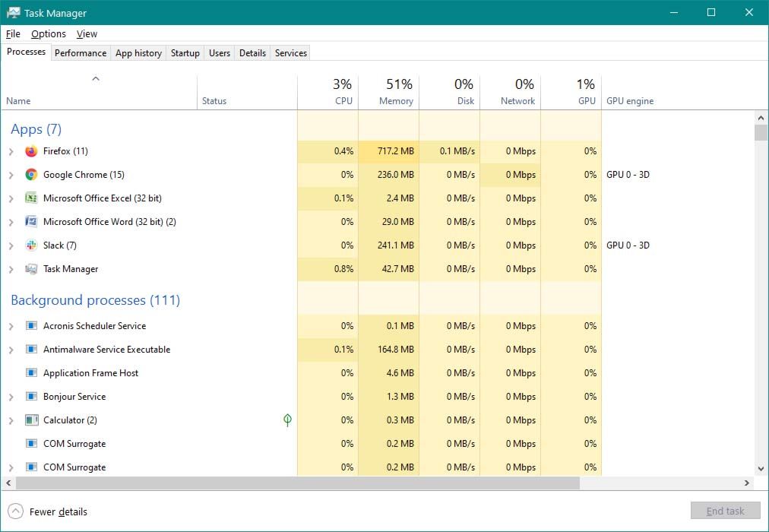Sort by the Status column header

[x=247, y=92]
